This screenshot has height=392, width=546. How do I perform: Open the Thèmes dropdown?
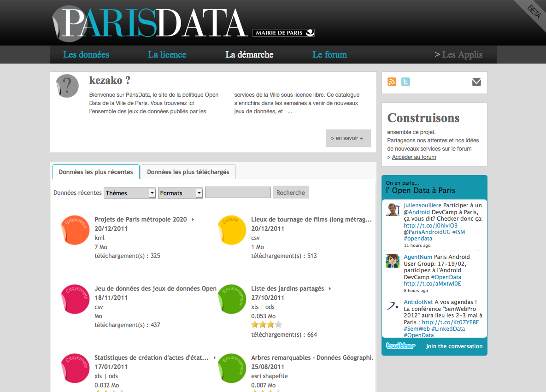pyautogui.click(x=130, y=193)
